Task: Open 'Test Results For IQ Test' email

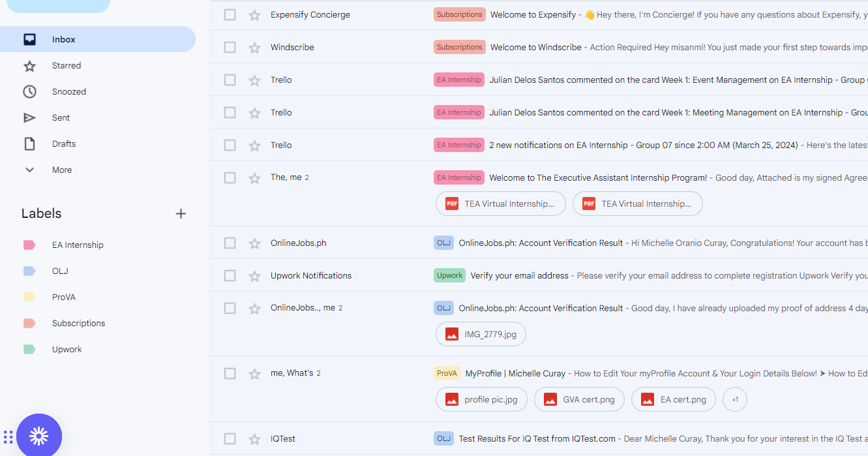Action: (x=538, y=438)
